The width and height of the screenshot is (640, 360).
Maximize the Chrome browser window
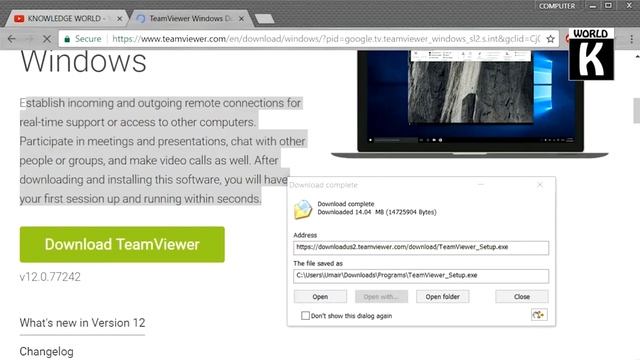tap(608, 6)
